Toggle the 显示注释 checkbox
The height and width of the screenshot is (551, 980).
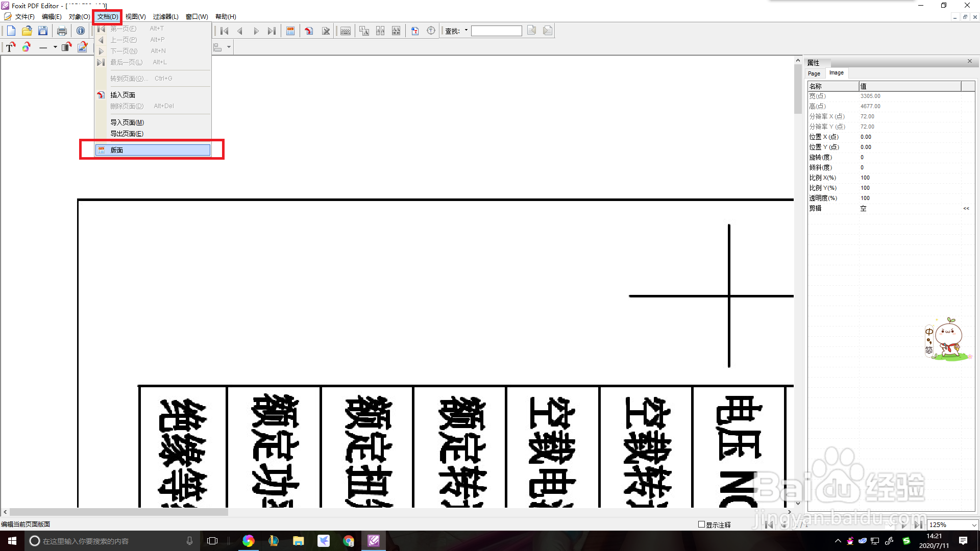pyautogui.click(x=702, y=524)
